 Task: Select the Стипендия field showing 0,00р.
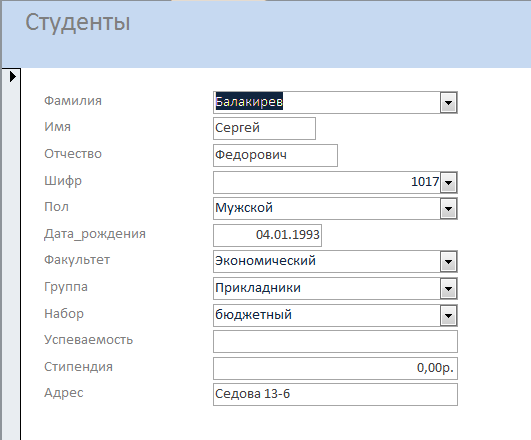[x=335, y=368]
